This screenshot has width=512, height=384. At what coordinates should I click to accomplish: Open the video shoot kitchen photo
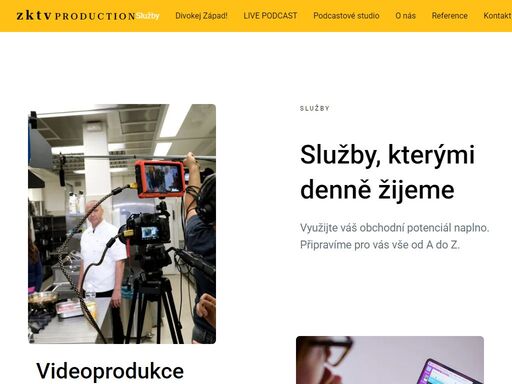click(x=122, y=224)
